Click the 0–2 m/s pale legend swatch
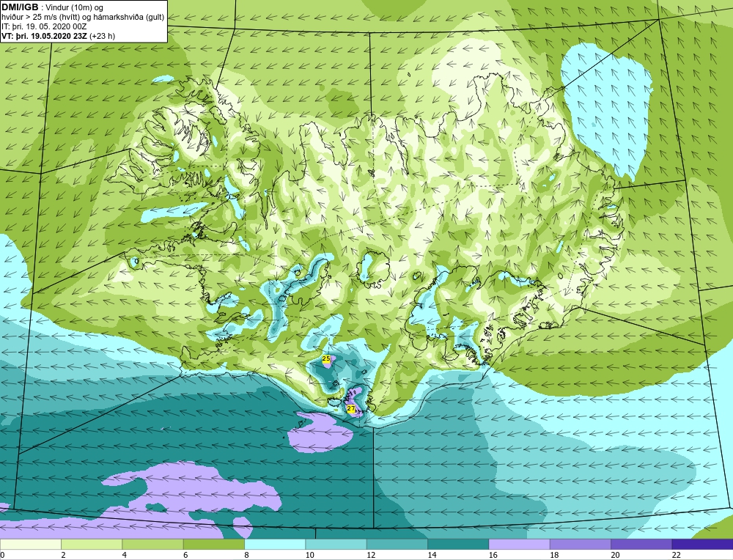 [30, 544]
